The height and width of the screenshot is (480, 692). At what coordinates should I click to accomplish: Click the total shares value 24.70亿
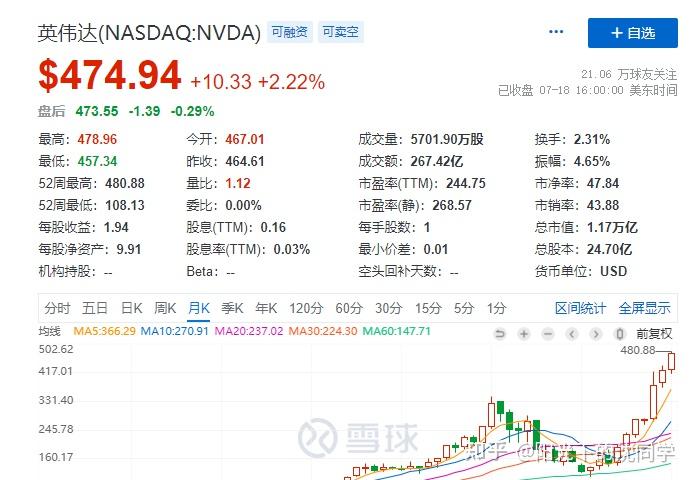pyautogui.click(x=609, y=250)
